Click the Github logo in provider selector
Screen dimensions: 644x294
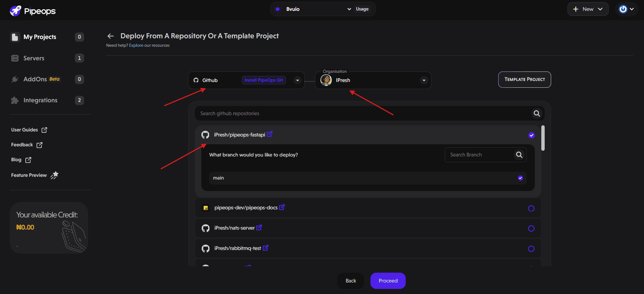pos(196,80)
